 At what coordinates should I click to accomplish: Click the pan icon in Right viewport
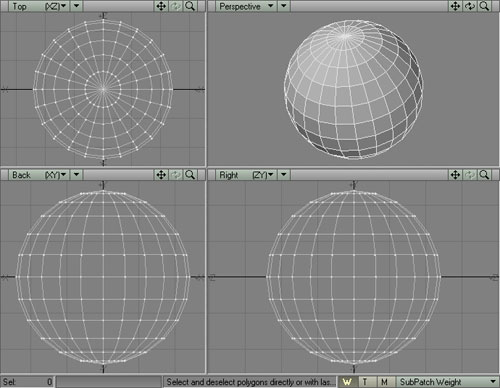[x=455, y=175]
